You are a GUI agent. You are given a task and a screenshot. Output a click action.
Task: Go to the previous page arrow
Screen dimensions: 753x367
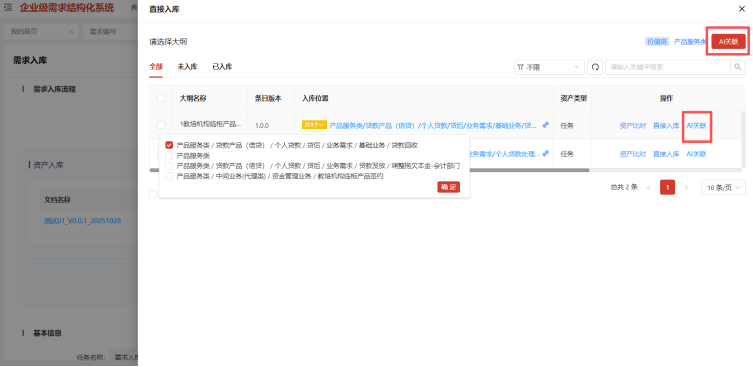[x=649, y=187]
